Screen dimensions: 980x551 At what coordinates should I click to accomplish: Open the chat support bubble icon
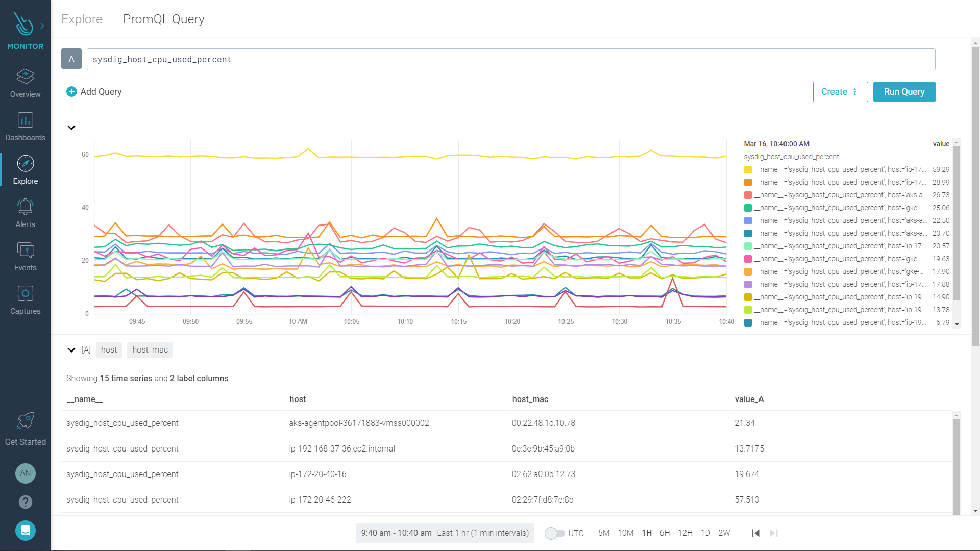(25, 531)
